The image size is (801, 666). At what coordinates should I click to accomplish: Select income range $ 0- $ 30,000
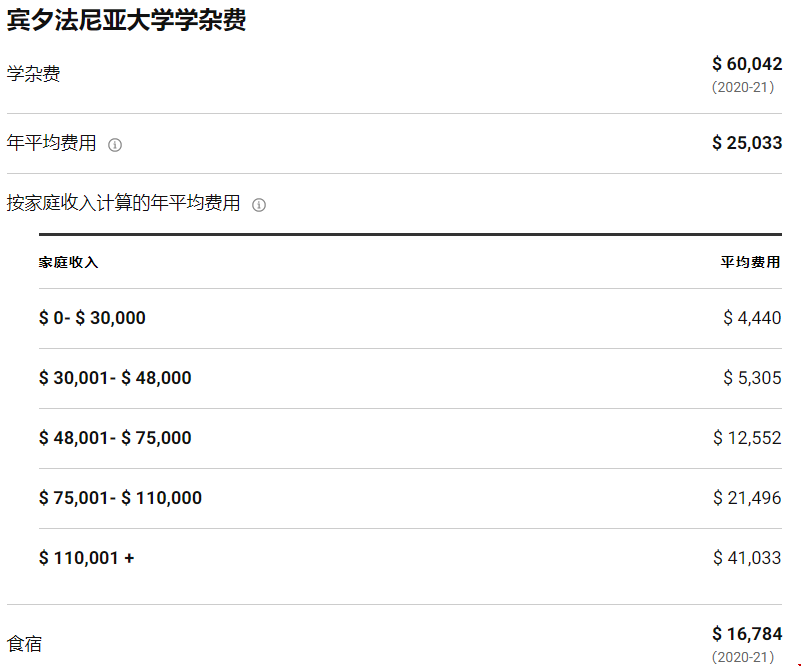[92, 318]
